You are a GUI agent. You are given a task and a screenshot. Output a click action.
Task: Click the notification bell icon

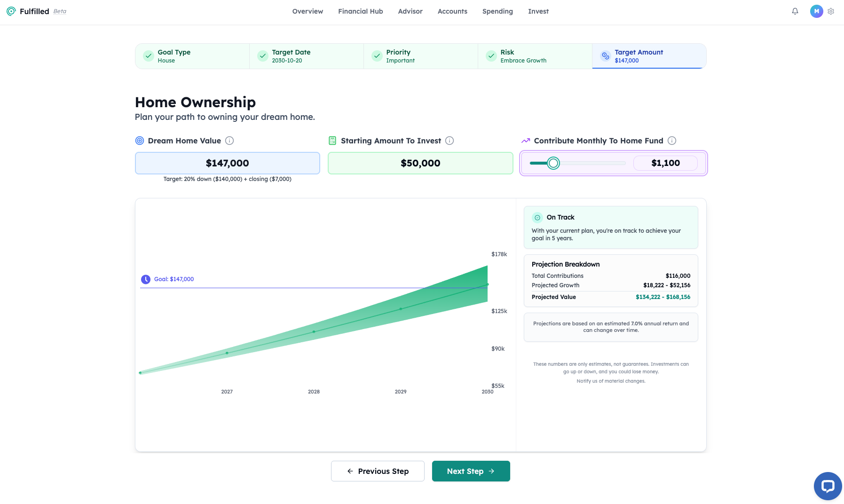(x=795, y=11)
